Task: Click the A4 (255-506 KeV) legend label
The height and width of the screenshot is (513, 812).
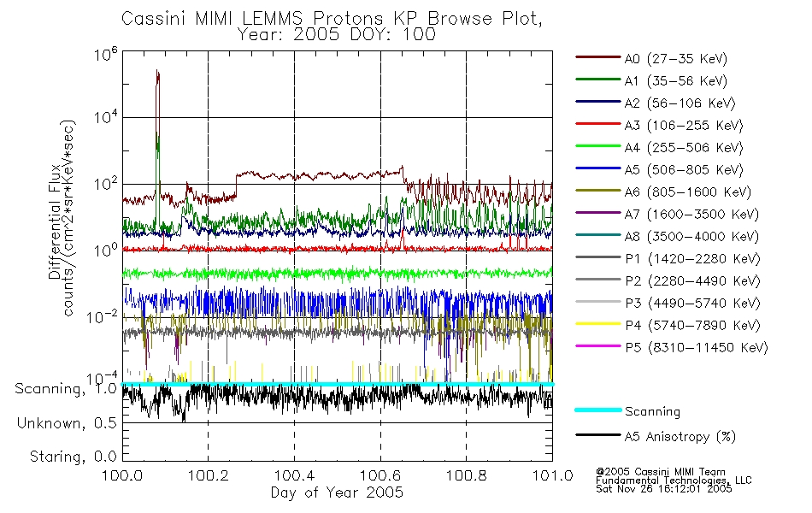Action: click(684, 148)
